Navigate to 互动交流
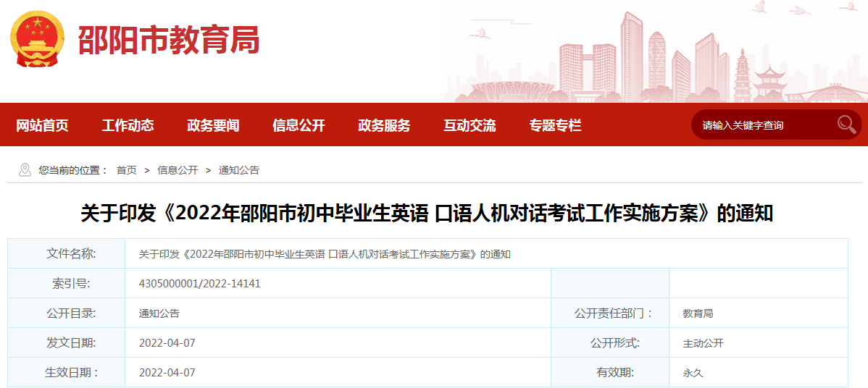The image size is (868, 388). 470,125
